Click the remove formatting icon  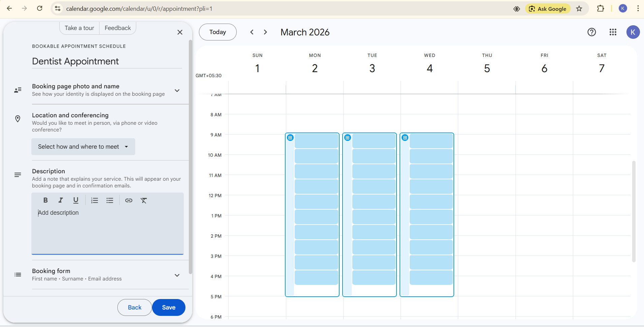(x=144, y=200)
